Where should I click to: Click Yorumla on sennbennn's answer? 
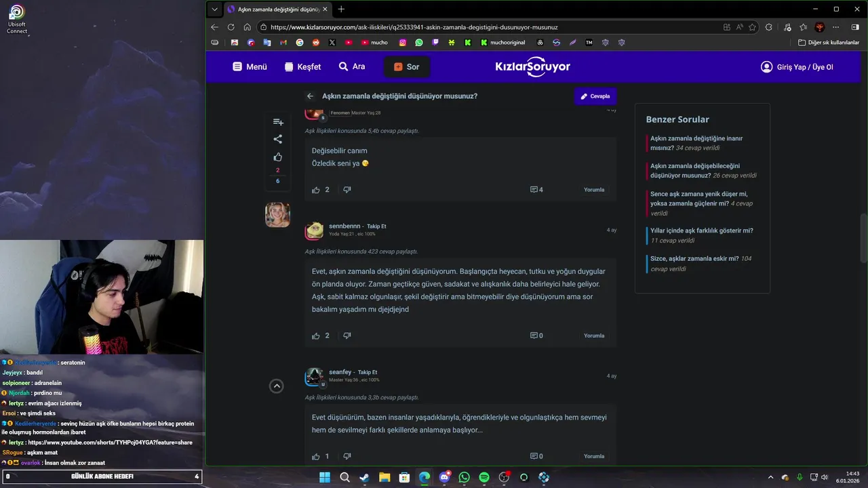pos(594,335)
